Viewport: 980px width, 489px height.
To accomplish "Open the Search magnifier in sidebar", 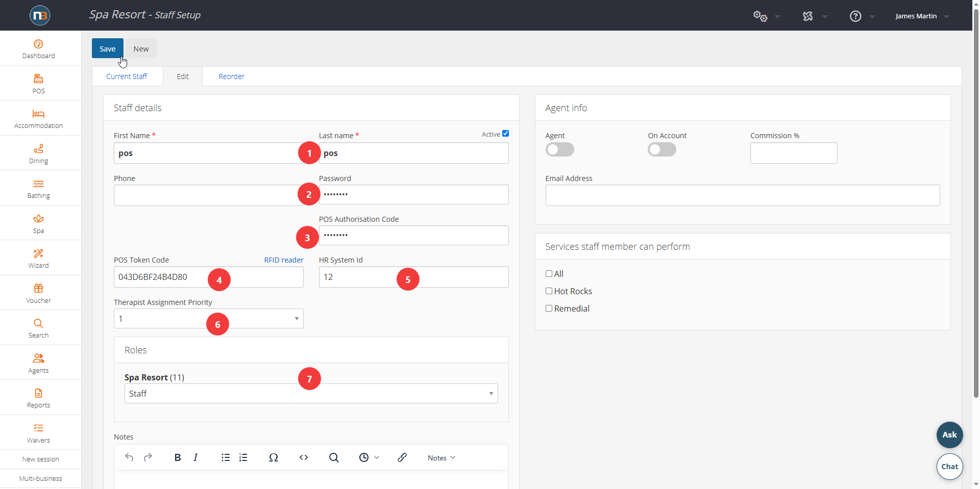I will point(38,323).
